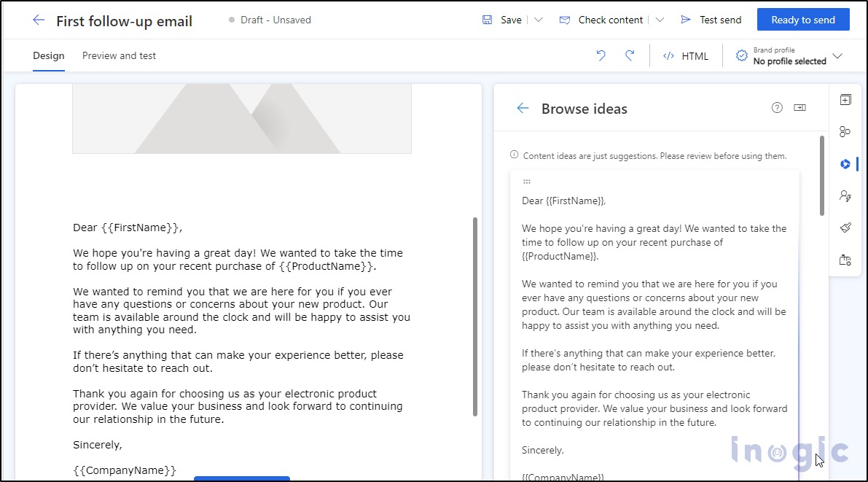Click the Ready to send button
The width and height of the screenshot is (868, 482).
coord(803,20)
